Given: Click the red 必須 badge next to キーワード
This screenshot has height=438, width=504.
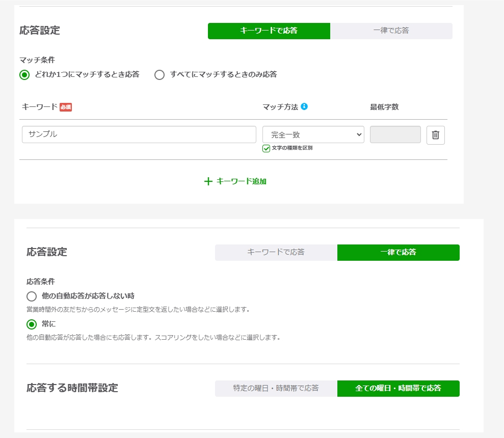Looking at the screenshot, I should tap(66, 107).
